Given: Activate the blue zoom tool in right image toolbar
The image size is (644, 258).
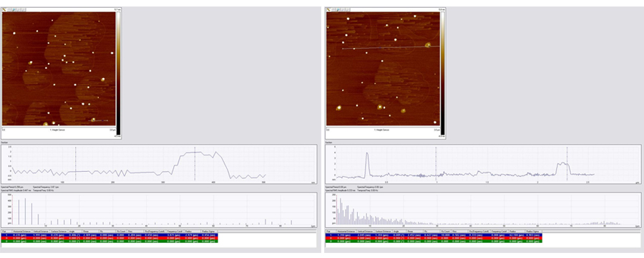Looking at the screenshot, I should tap(338, 9).
